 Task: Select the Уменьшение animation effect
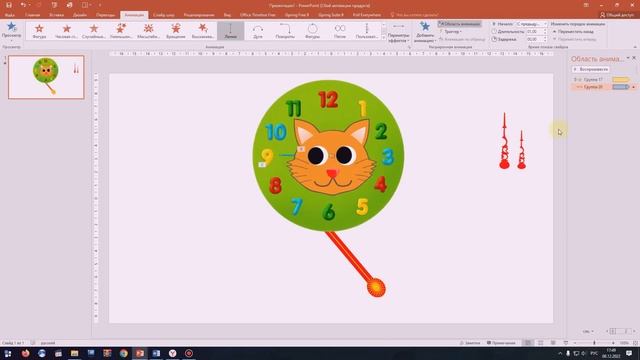[x=121, y=31]
